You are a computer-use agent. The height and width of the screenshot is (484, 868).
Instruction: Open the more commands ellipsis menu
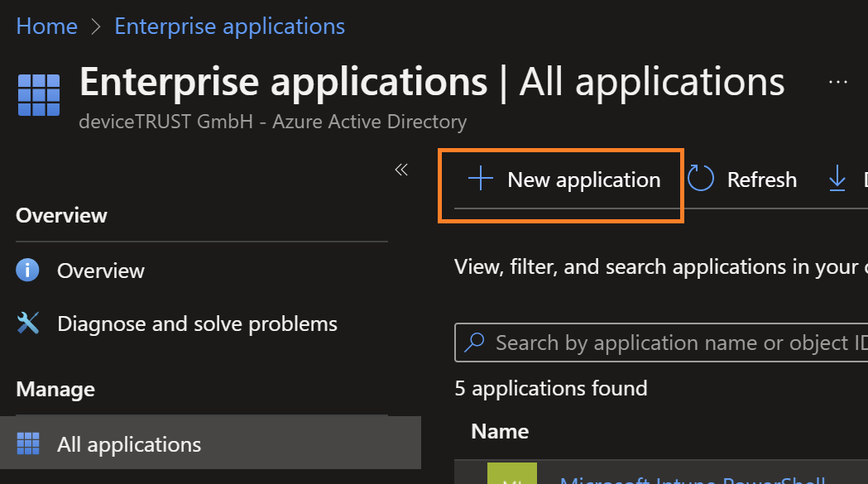838,81
